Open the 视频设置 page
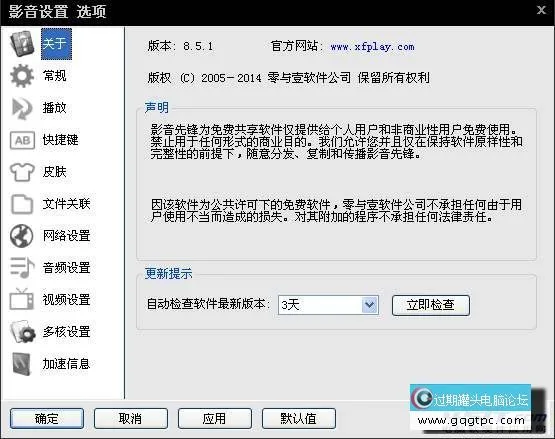The width and height of the screenshot is (555, 439). (x=67, y=300)
